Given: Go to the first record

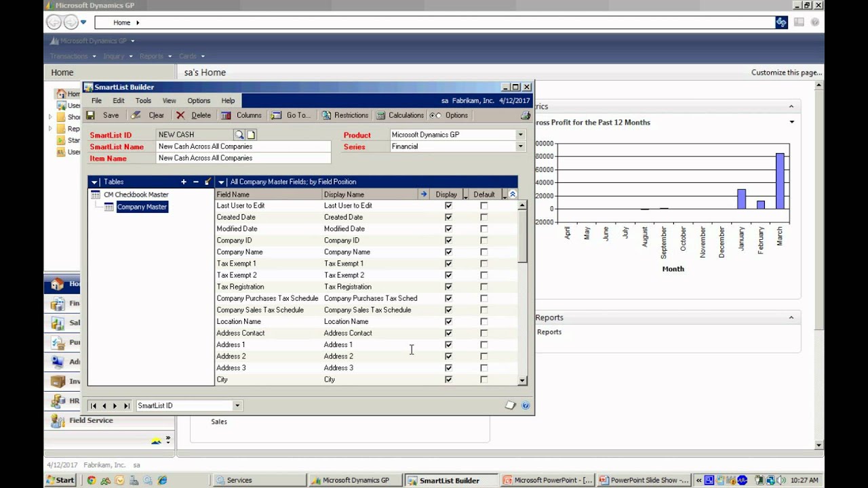Looking at the screenshot, I should click(94, 406).
